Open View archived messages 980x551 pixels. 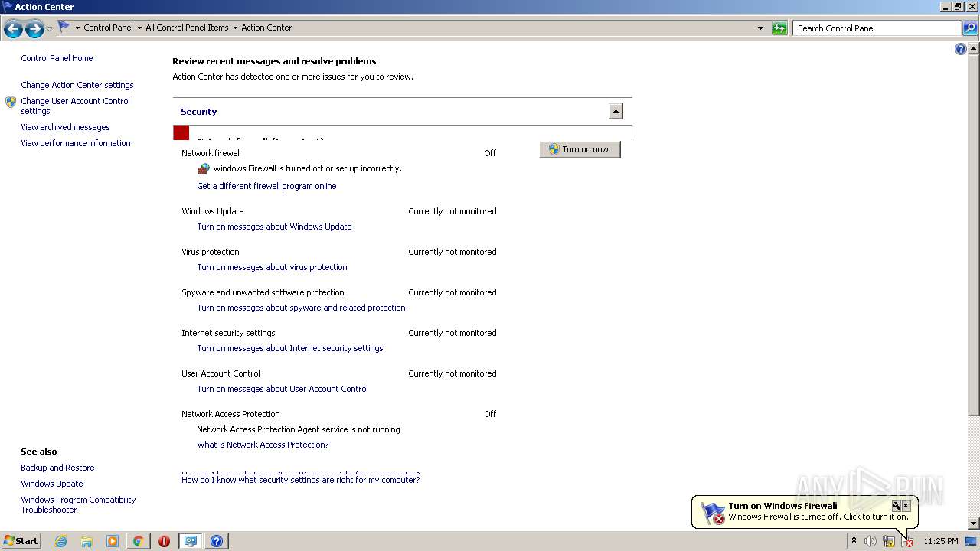(x=65, y=127)
